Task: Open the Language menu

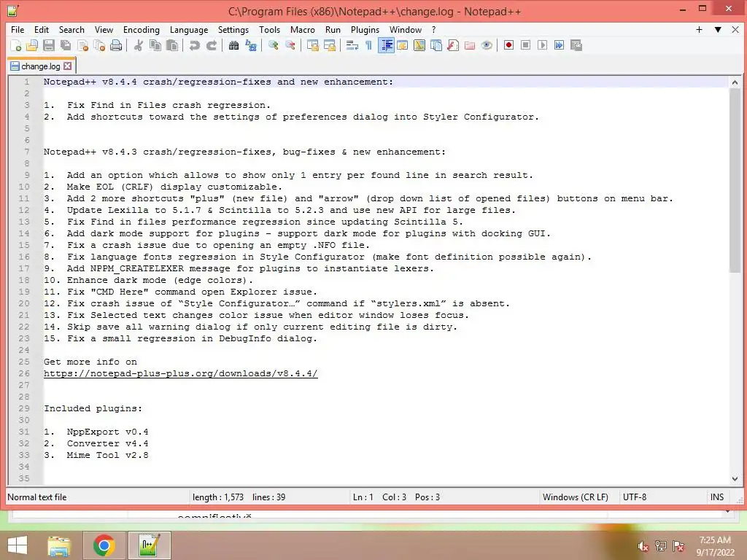Action: point(189,29)
